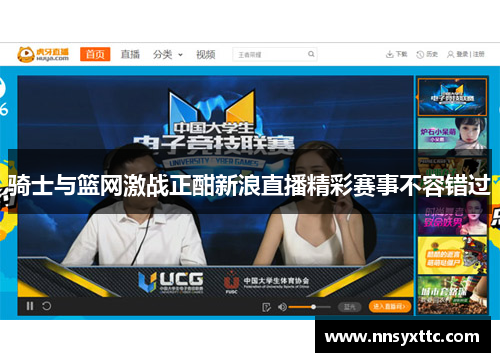
Task: Select the 时尚舞者 stream thumbnail
Action: point(452,216)
